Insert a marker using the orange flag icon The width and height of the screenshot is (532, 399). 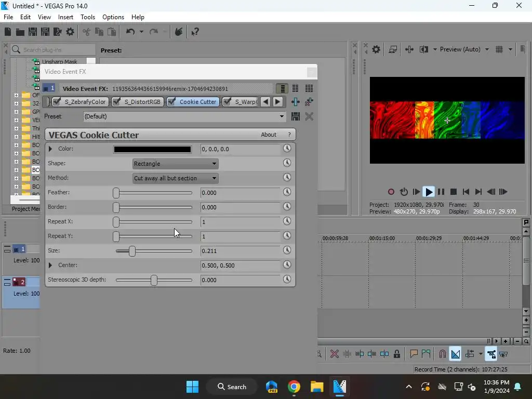414,354
